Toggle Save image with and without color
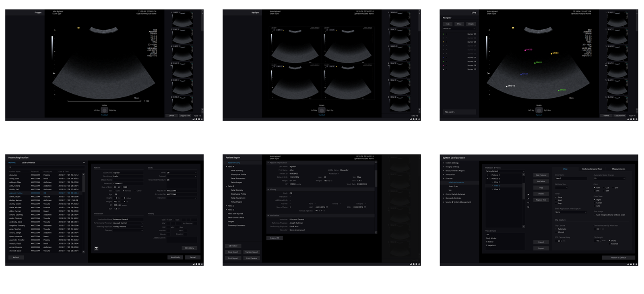Screen dimensions: 644x294 (x=595, y=215)
